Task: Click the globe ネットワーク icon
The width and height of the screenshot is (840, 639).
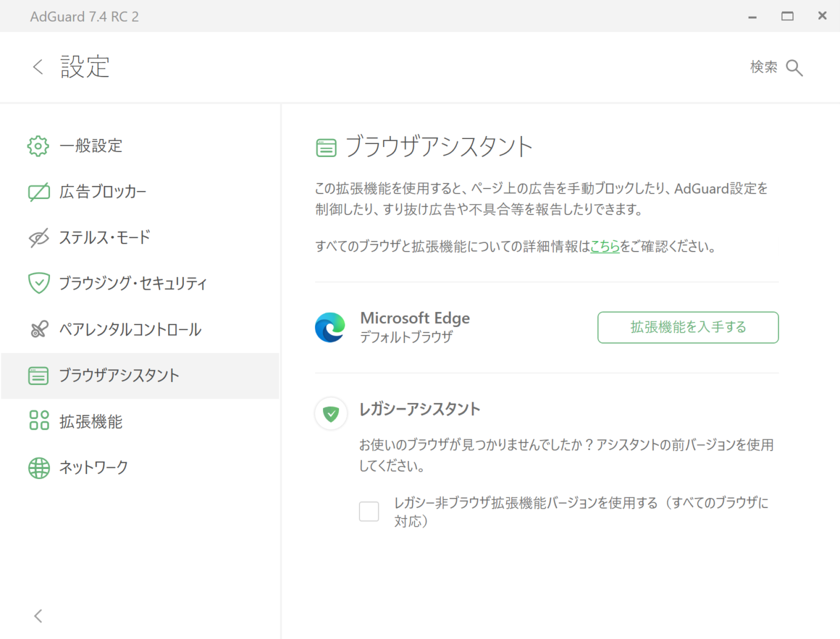Action: pos(38,468)
